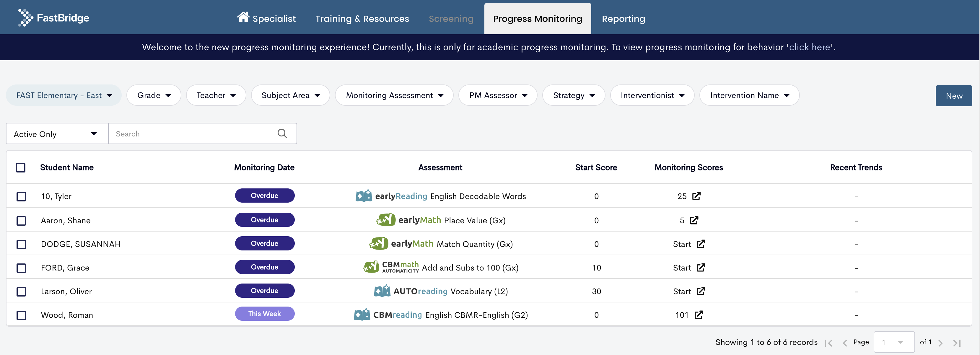This screenshot has height=355, width=980.
Task: Click CBMmath Automaticity icon
Action: click(371, 267)
